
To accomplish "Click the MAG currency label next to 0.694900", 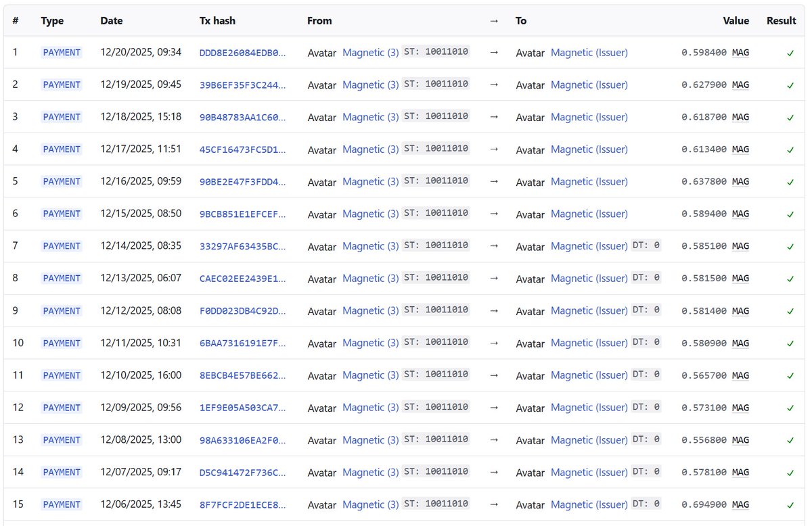I will [x=740, y=505].
